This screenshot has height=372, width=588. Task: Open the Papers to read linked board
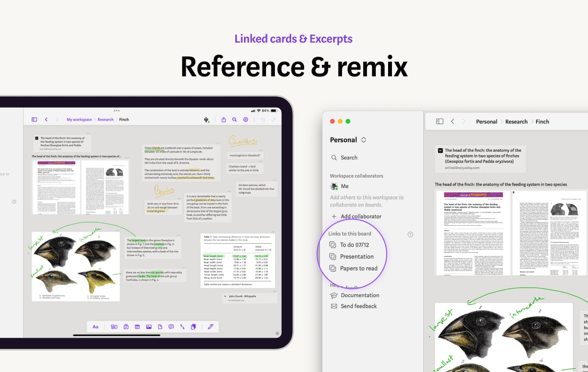pyautogui.click(x=354, y=268)
